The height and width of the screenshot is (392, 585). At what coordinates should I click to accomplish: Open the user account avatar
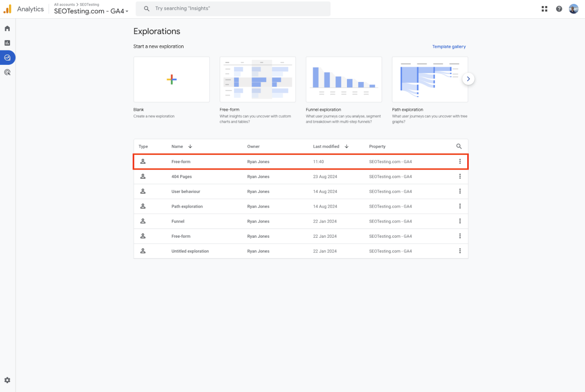pyautogui.click(x=574, y=9)
